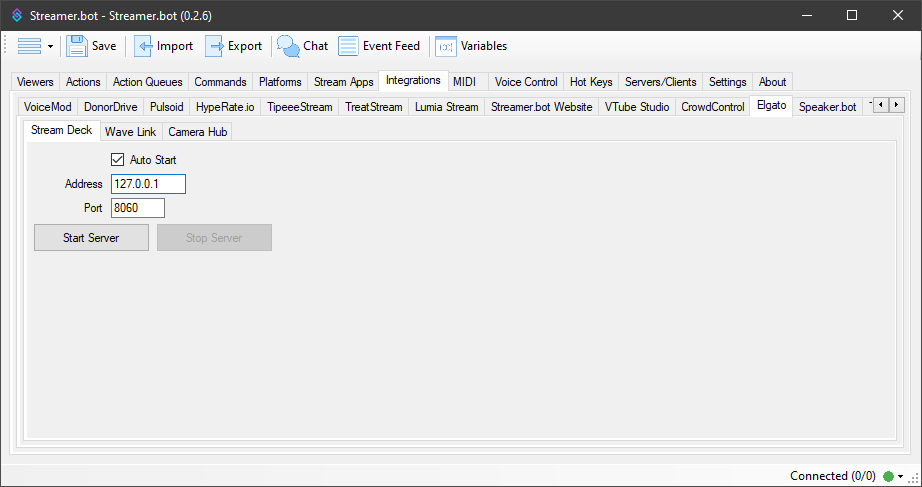Click the Import arrow icon

[x=143, y=46]
